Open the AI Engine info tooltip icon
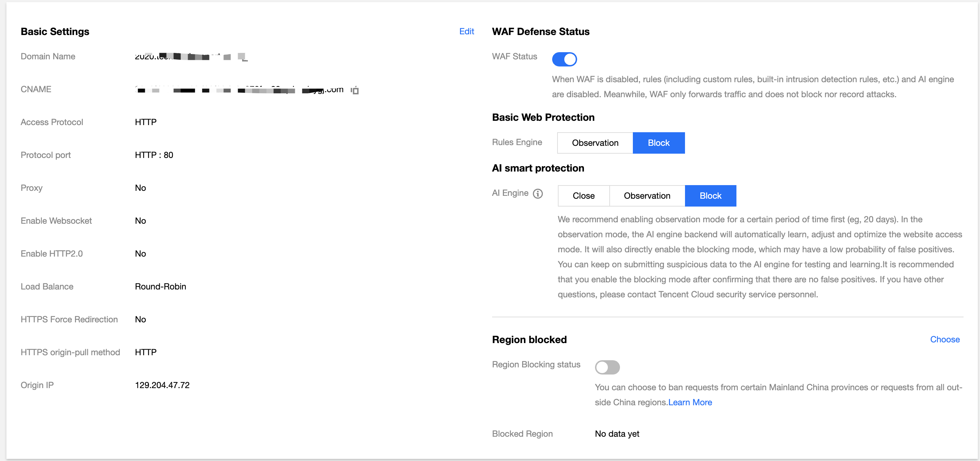Screen dimensions: 980x461 click(537, 193)
